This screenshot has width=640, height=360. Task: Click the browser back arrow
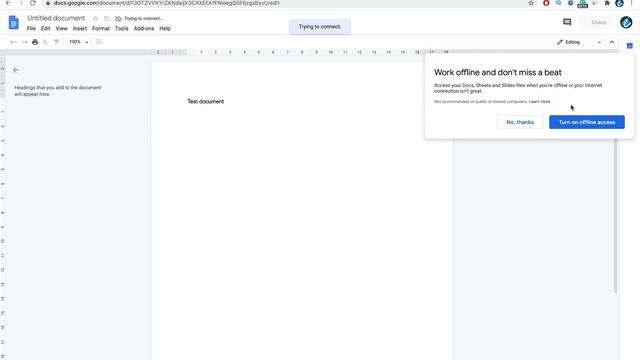tap(9, 3)
